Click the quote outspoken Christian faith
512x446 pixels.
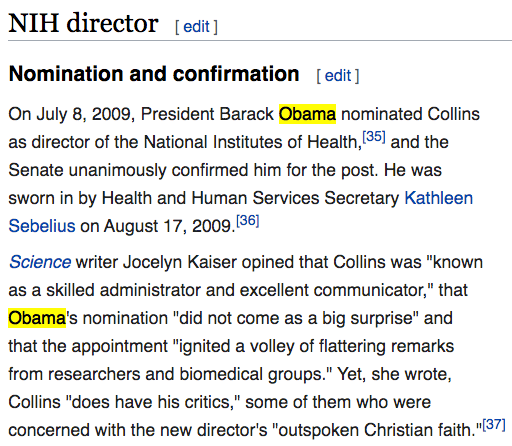click(376, 430)
